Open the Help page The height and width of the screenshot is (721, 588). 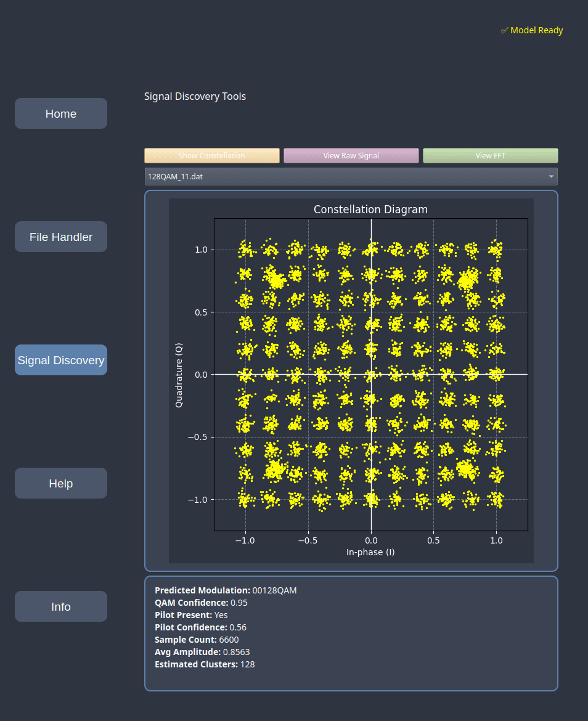(61, 483)
